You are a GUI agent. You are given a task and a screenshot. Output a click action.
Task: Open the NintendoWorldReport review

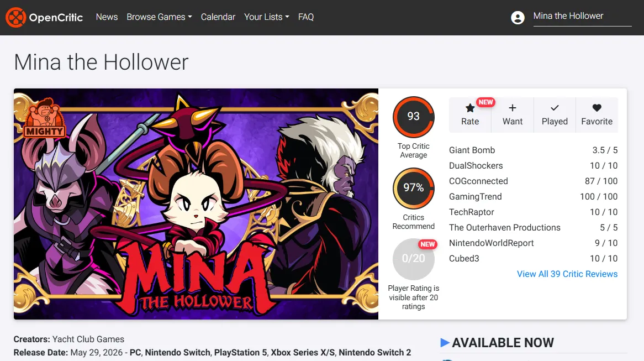click(491, 243)
